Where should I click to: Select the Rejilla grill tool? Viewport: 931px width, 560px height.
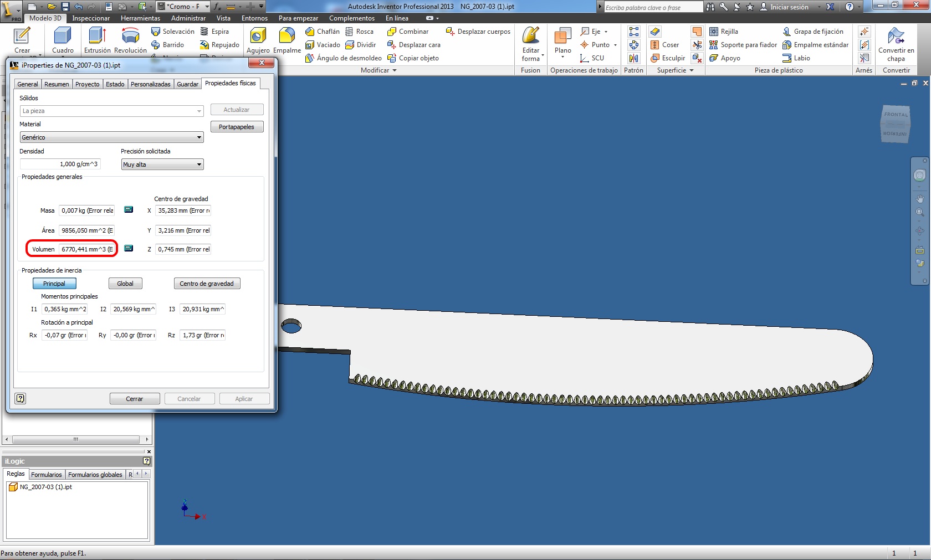723,32
